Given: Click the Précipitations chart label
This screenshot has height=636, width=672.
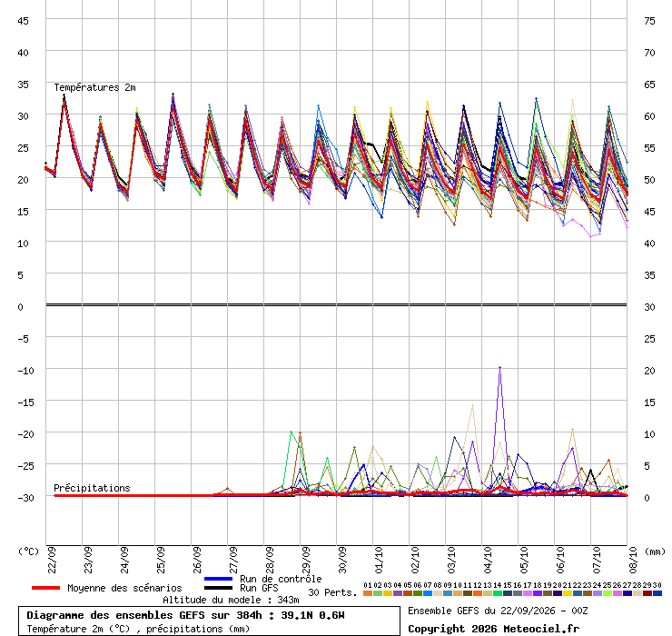Looking at the screenshot, I should coord(92,488).
